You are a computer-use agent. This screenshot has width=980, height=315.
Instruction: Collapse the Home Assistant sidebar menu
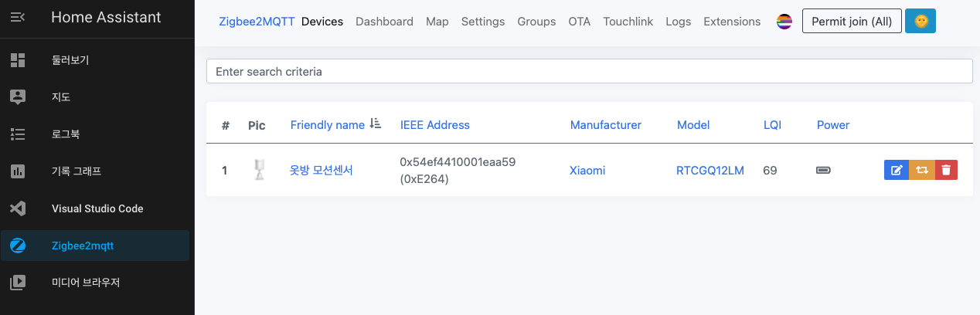pos(18,18)
